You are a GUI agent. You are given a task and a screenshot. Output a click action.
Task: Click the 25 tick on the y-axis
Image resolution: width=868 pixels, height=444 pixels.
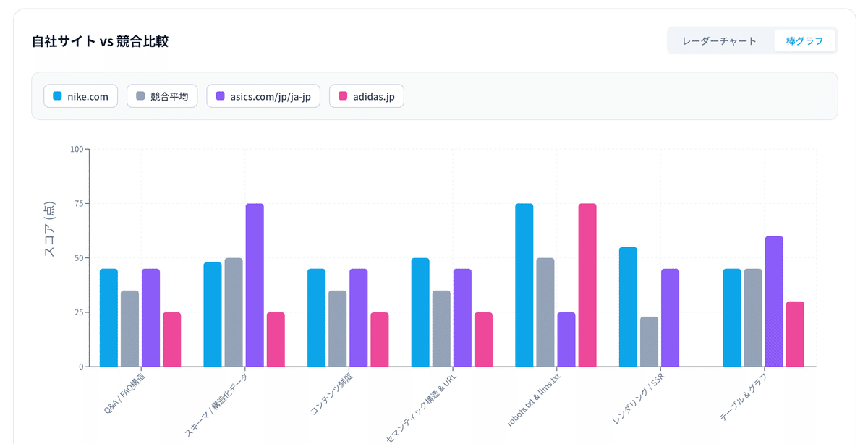point(79,312)
